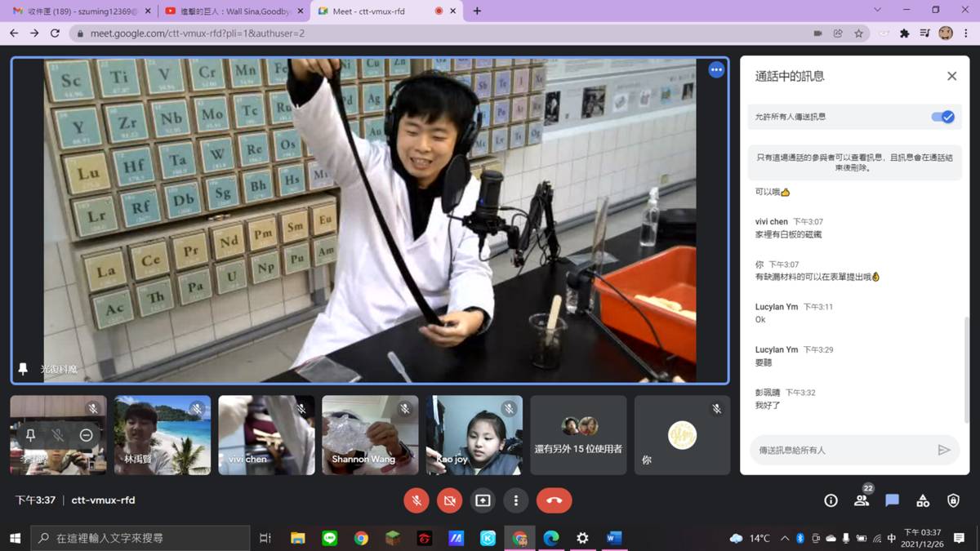Go back to the previous page
Viewport: 980px width, 551px height.
click(x=14, y=33)
